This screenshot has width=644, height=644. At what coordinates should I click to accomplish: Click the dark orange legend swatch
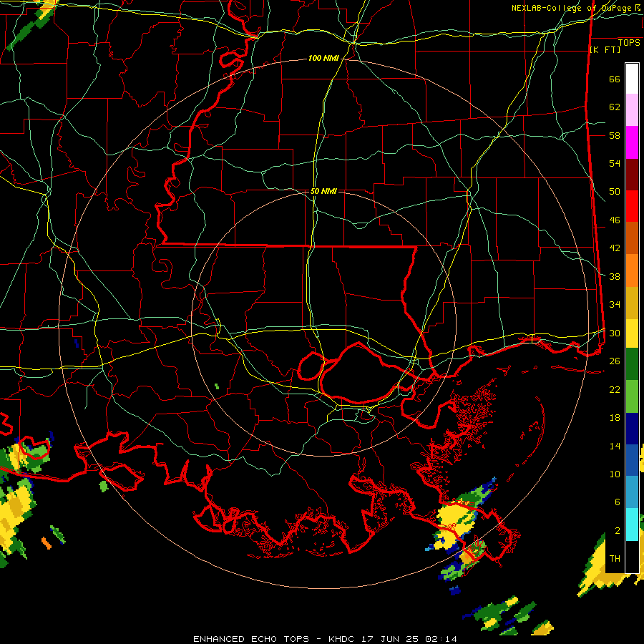click(632, 238)
